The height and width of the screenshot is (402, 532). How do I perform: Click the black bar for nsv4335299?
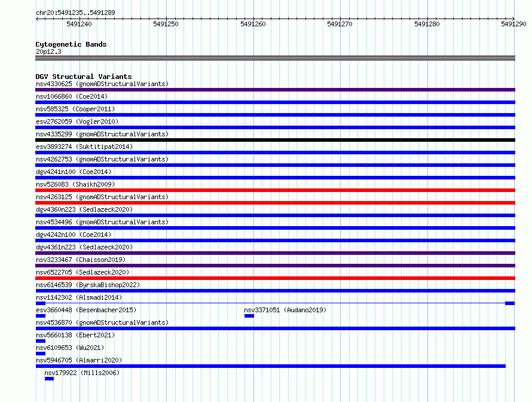click(275, 140)
